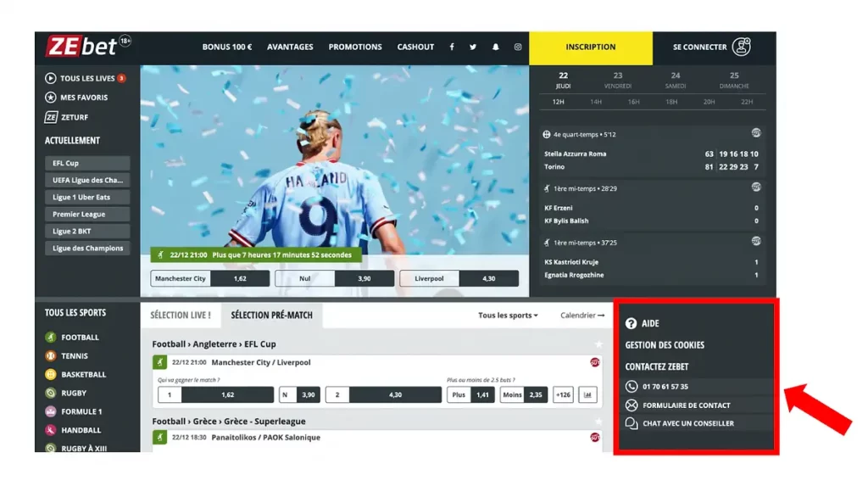Select Samedi 24 in the date picker
The width and height of the screenshot is (868, 492).
coord(676,80)
